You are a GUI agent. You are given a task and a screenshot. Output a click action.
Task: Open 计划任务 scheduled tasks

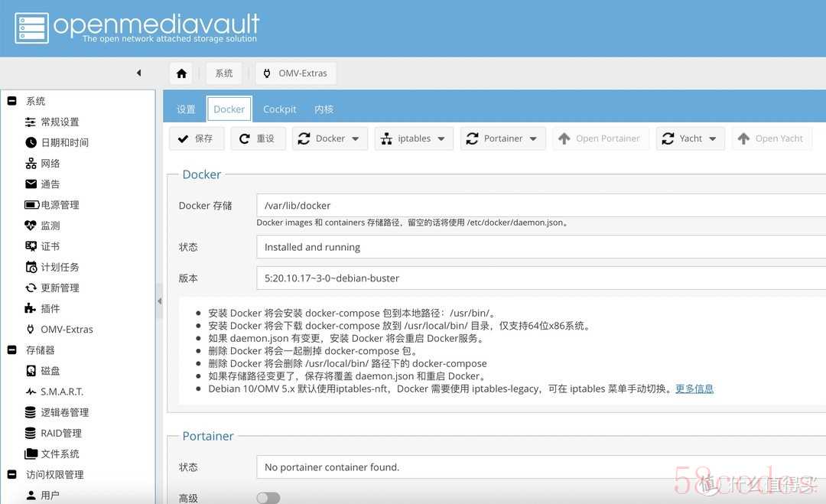click(52, 267)
